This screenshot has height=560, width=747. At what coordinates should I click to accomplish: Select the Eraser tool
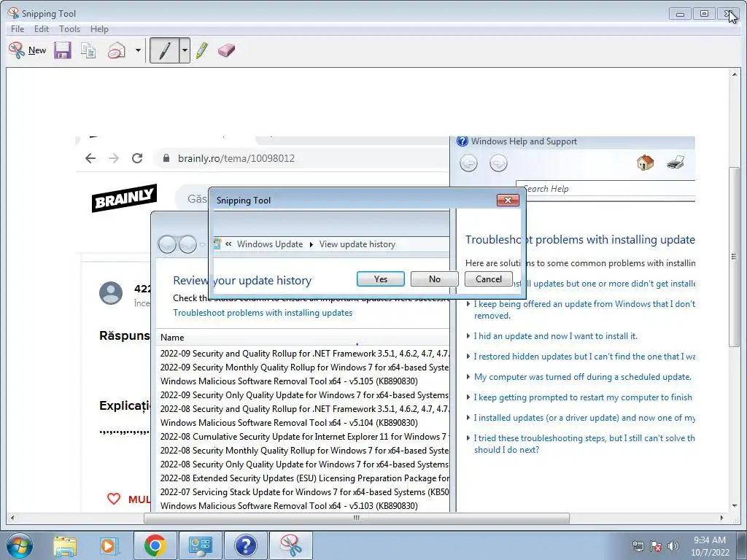[x=226, y=50]
